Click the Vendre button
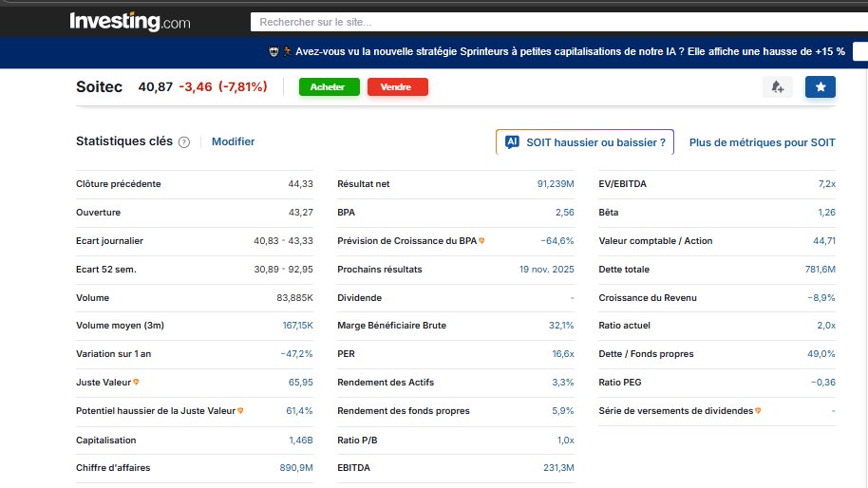This screenshot has width=868, height=488. pos(398,86)
